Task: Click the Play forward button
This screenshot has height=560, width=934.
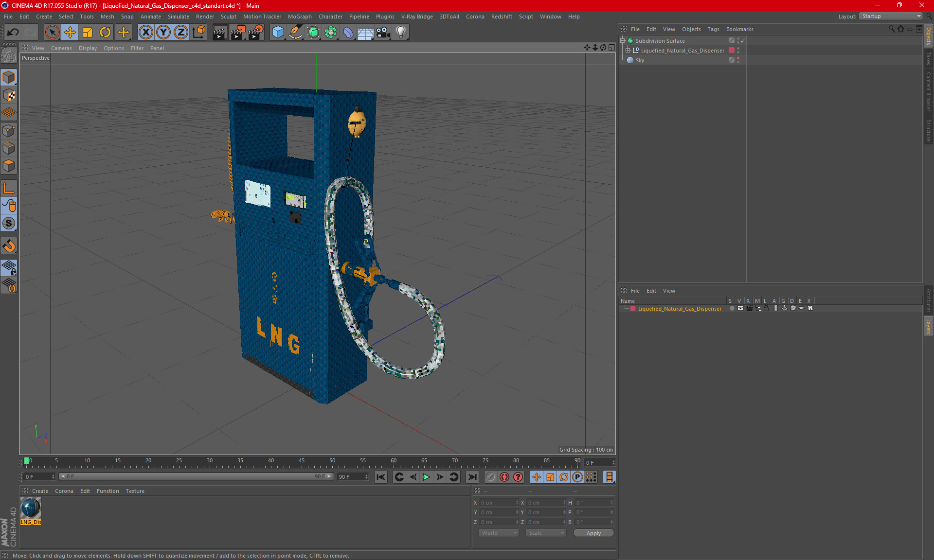Action: [426, 477]
